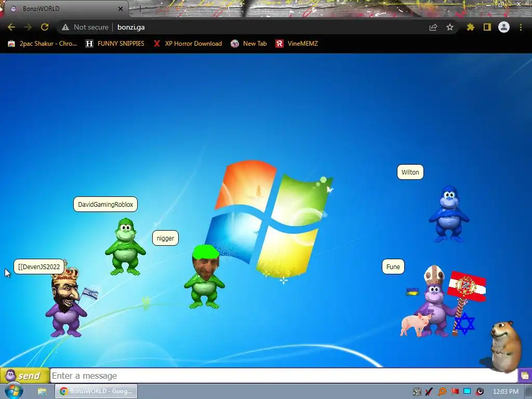Click the 12:03 PM taskbar clock
This screenshot has height=399, width=532.
[x=506, y=392]
